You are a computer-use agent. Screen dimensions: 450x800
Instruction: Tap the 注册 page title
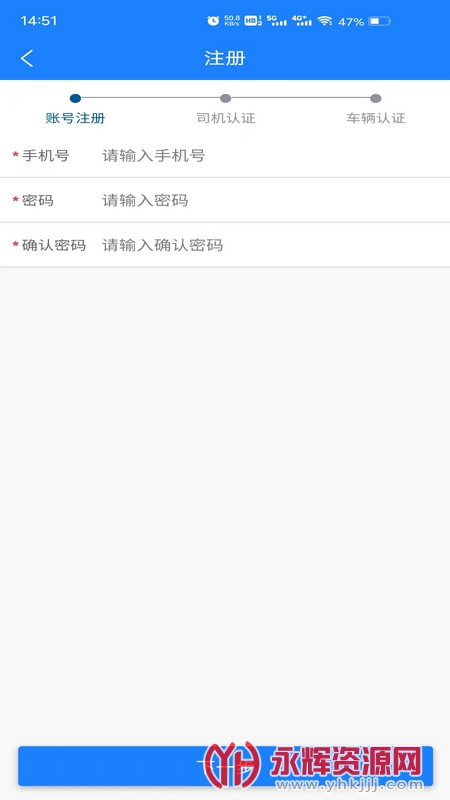(225, 58)
